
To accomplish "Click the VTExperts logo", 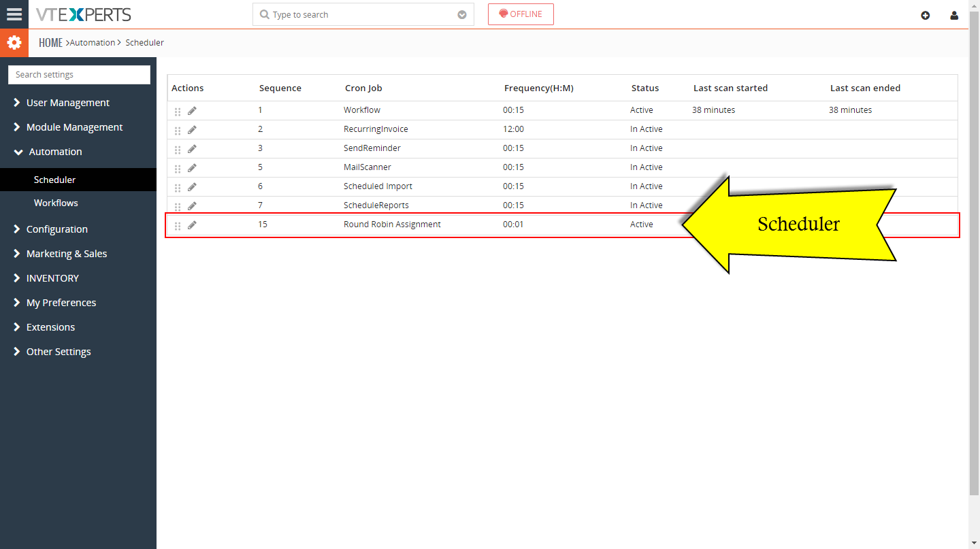I will tap(84, 14).
